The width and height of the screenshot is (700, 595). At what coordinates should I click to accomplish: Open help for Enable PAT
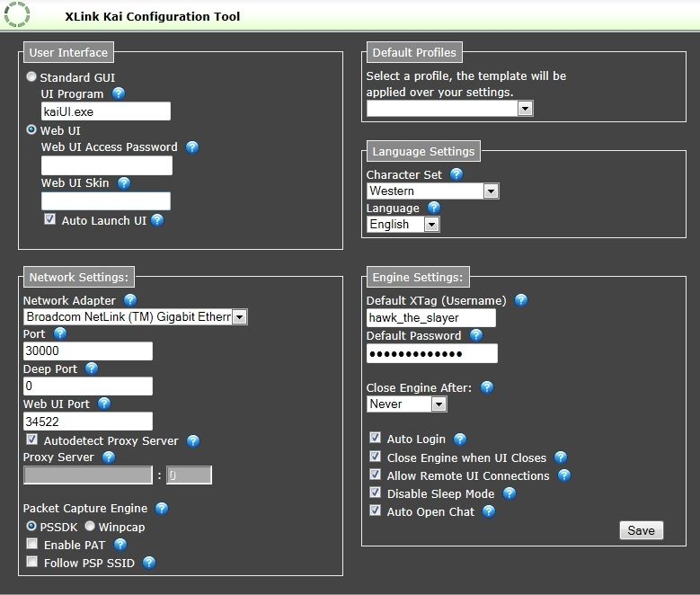(x=120, y=545)
